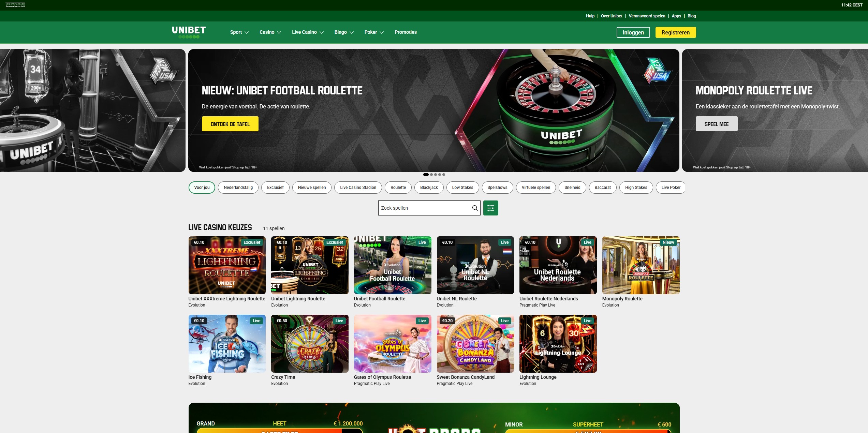
Task: Open the Hulp link
Action: click(590, 16)
